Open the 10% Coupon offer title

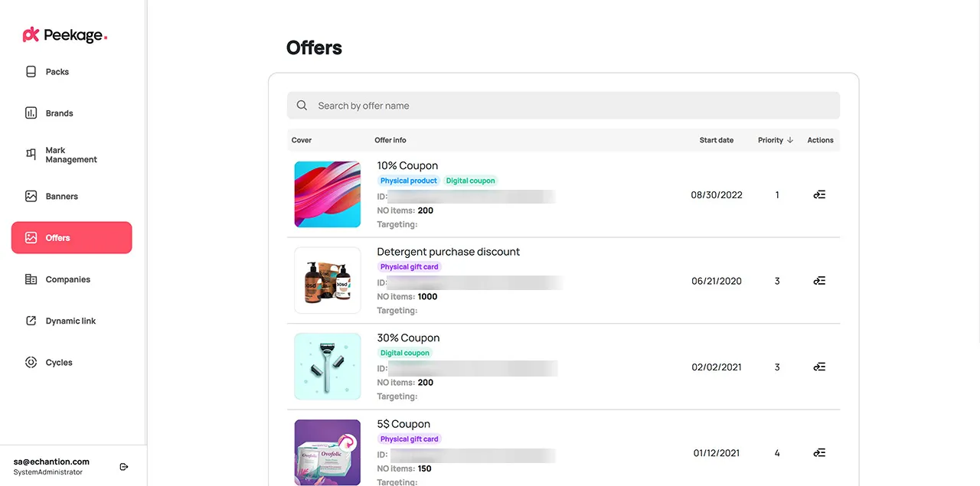(x=407, y=165)
